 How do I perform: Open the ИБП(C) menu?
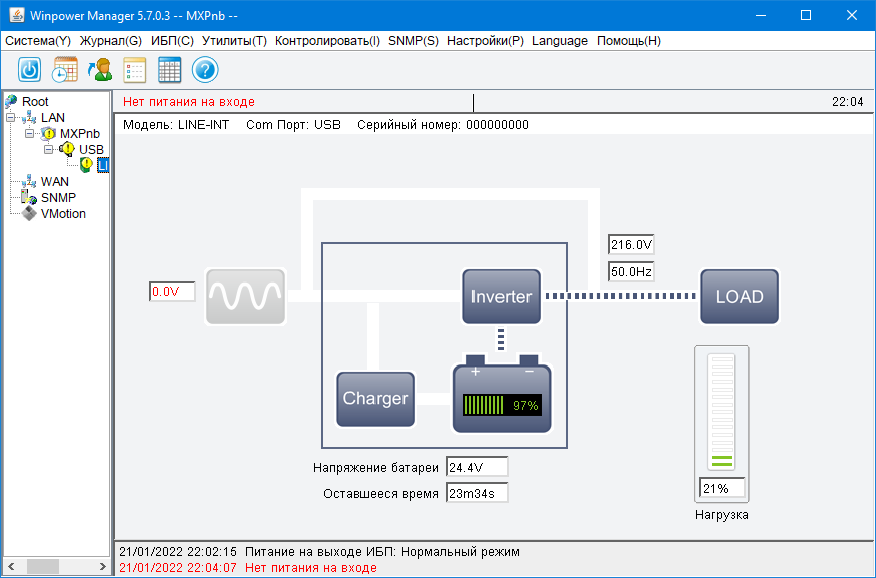[x=172, y=41]
